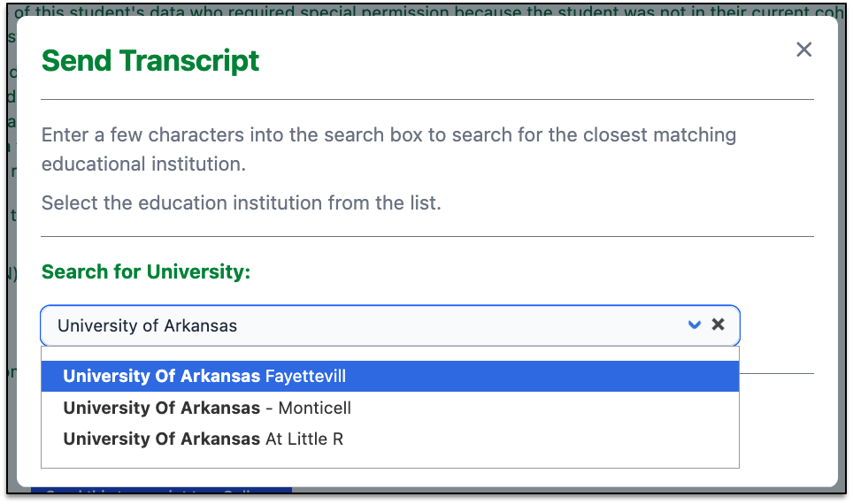Click the blank strip above the Fayettevill option
The width and height of the screenshot is (853, 504).
click(390, 354)
